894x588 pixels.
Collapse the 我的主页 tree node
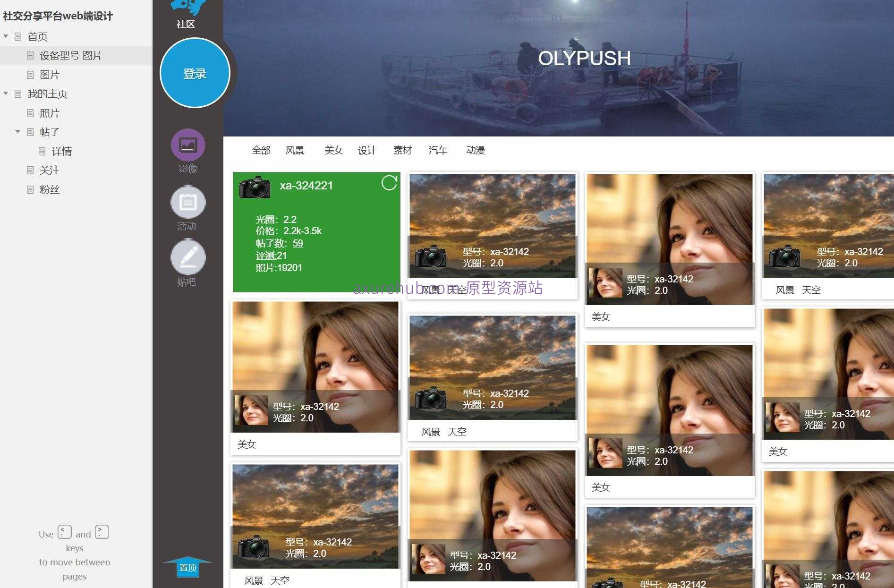tap(6, 94)
